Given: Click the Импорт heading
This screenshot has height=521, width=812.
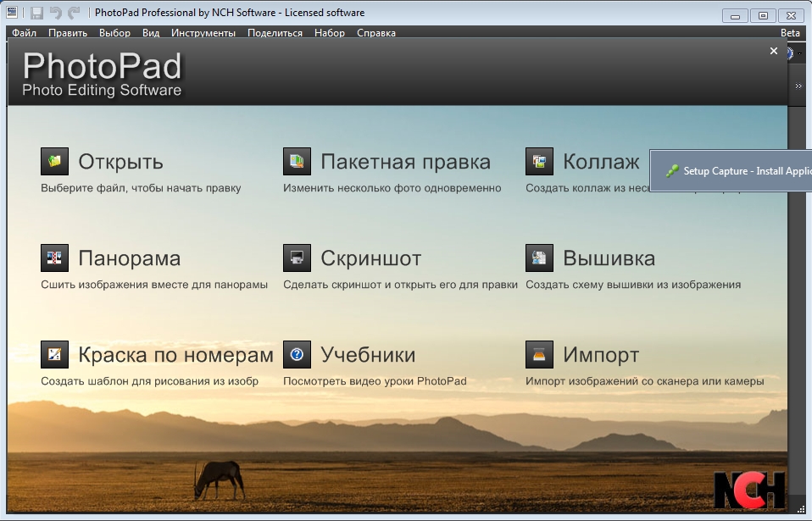Looking at the screenshot, I should click(x=601, y=355).
